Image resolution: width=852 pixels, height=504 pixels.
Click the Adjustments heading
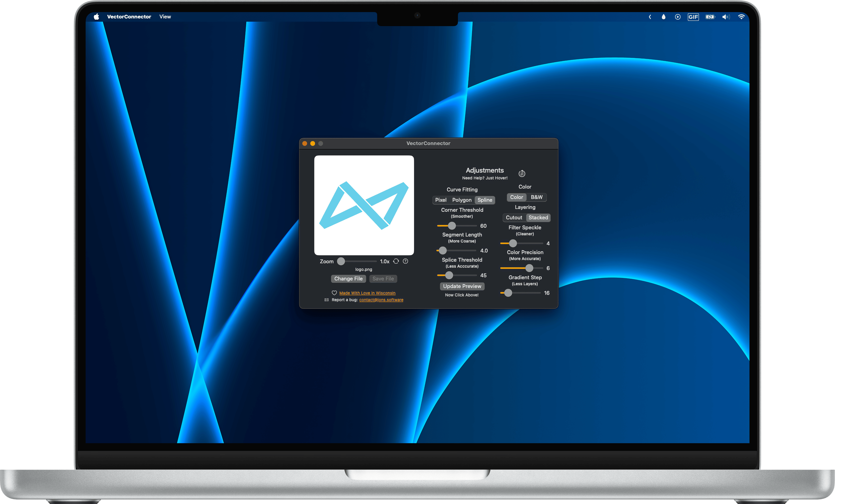pos(485,171)
